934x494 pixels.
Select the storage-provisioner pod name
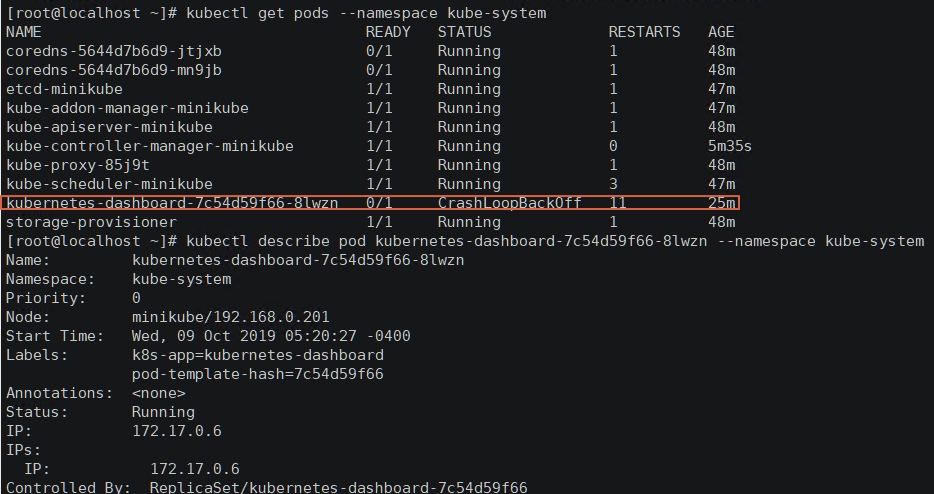click(92, 222)
